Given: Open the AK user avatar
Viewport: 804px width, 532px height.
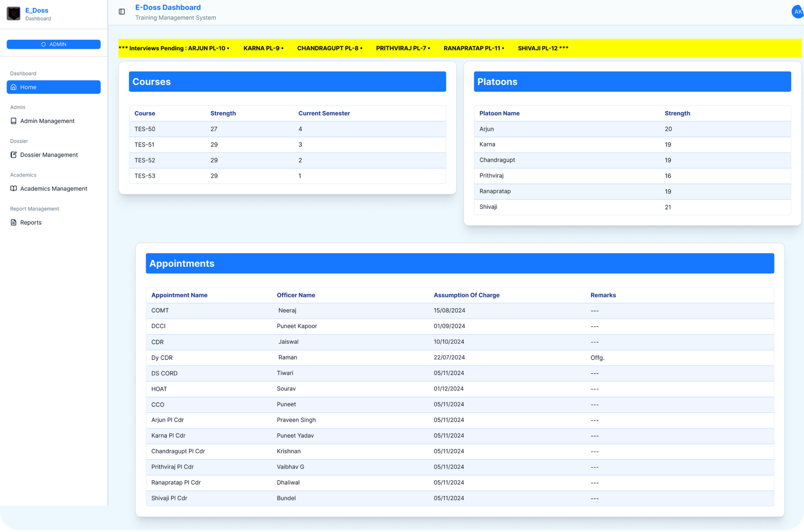Looking at the screenshot, I should (797, 12).
